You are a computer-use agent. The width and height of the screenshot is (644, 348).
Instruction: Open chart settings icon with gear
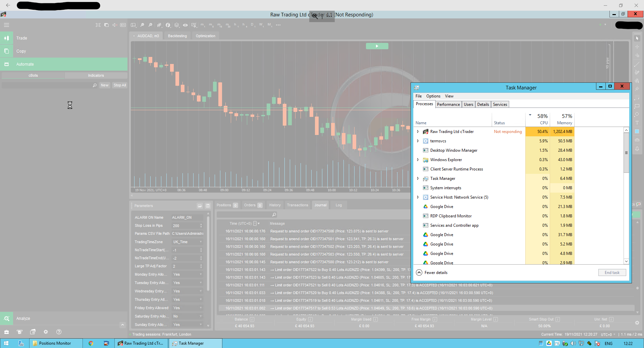pos(194,25)
